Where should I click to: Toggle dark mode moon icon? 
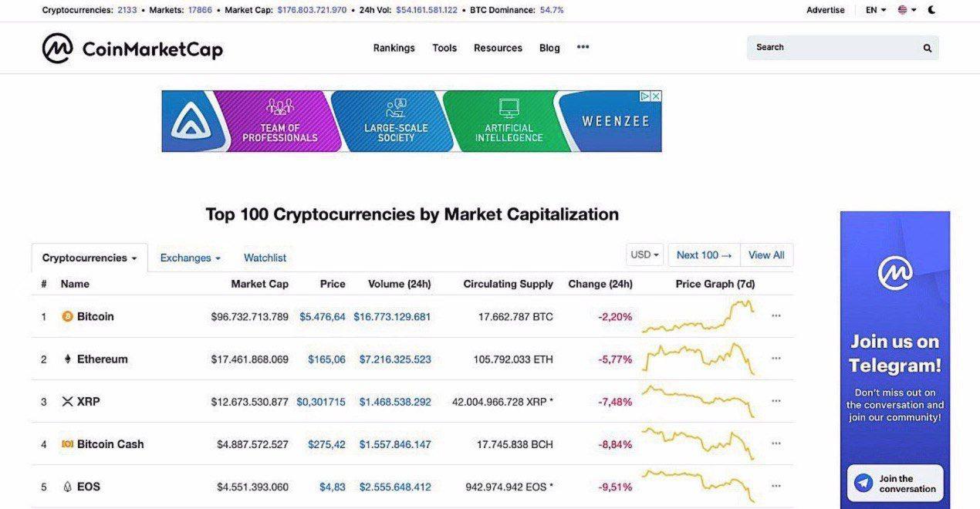coord(932,10)
